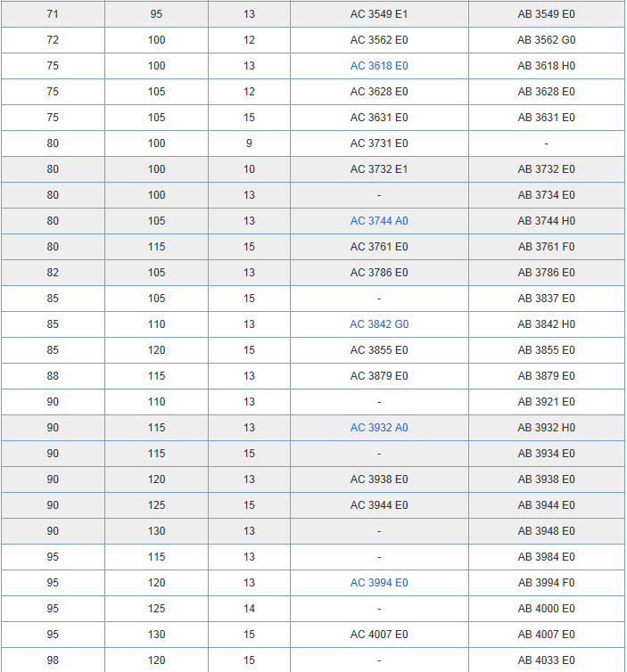Select the AB 3921 E0 cell
The width and height of the screenshot is (627, 672).
546,402
